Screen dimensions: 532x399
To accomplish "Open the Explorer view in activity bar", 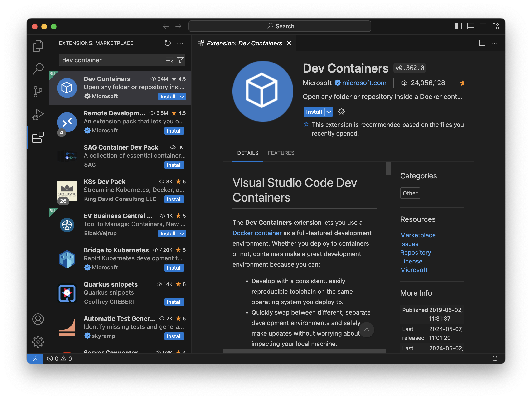I will (38, 46).
